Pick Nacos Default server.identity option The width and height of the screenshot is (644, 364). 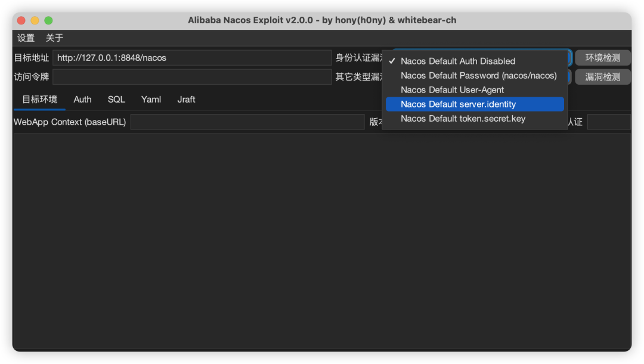pyautogui.click(x=475, y=104)
